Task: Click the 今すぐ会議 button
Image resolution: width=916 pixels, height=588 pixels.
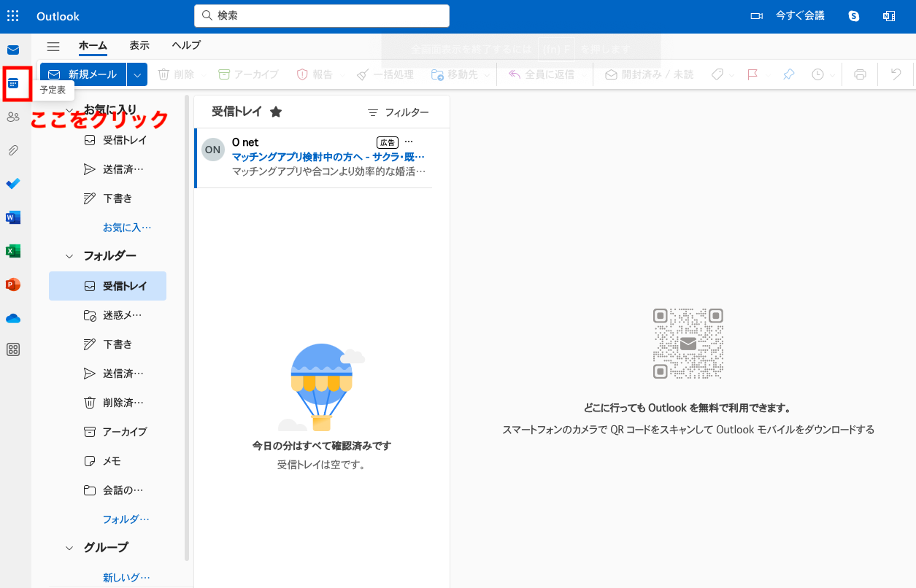Action: pyautogui.click(x=799, y=15)
